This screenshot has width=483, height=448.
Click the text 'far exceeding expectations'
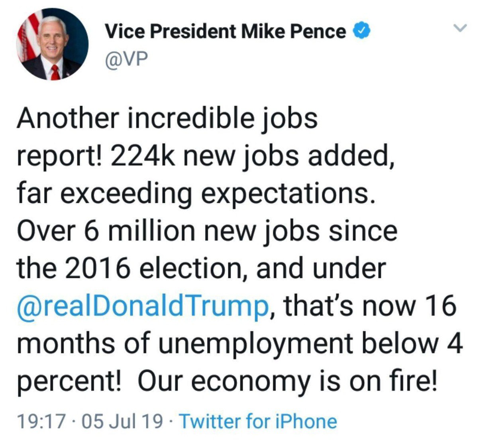click(x=195, y=193)
